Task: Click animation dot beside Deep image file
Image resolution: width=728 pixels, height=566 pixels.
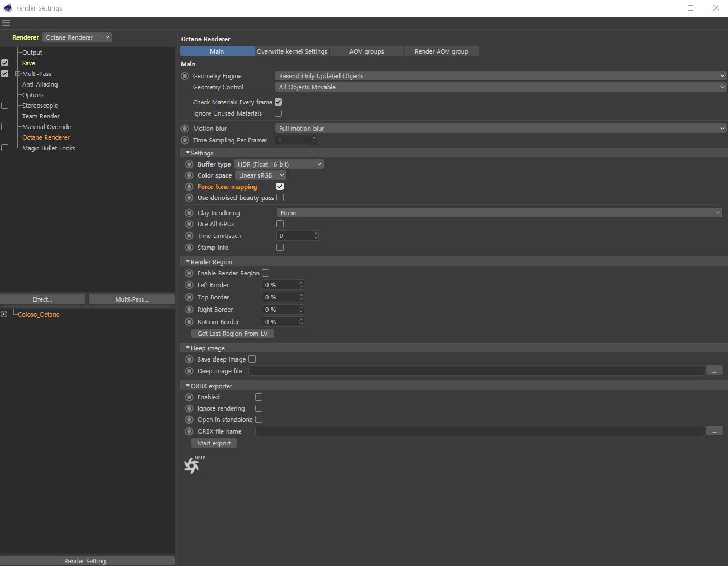Action: click(189, 371)
